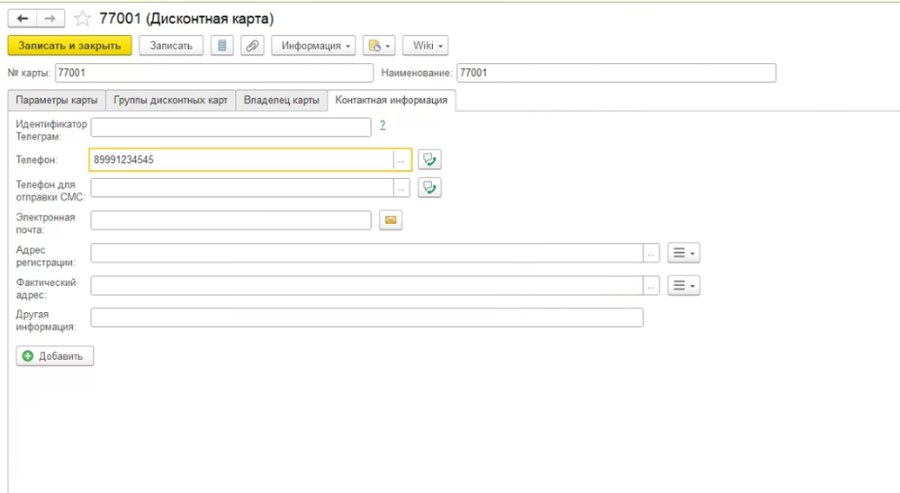Open the help question mark beside Идентификатор Телеграм
Image resolution: width=900 pixels, height=493 pixels.
point(383,125)
